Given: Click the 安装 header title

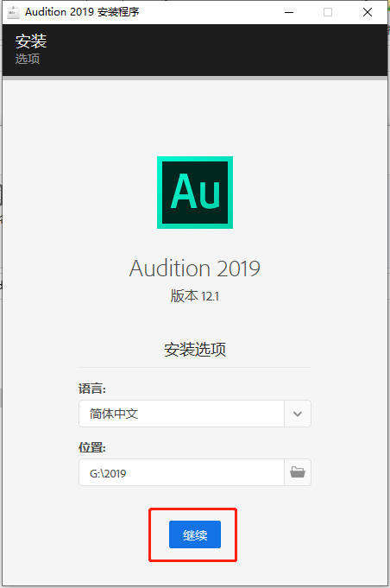Looking at the screenshot, I should click(31, 41).
